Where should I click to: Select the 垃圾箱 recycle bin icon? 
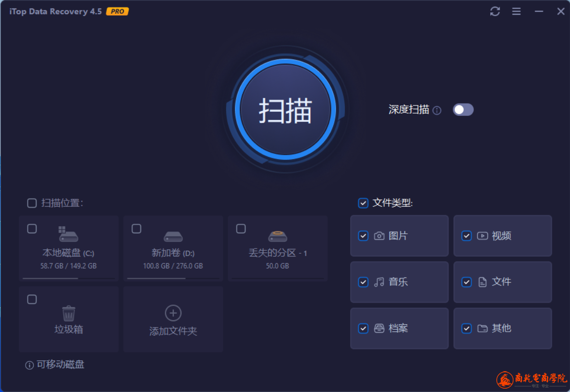pyautogui.click(x=69, y=313)
